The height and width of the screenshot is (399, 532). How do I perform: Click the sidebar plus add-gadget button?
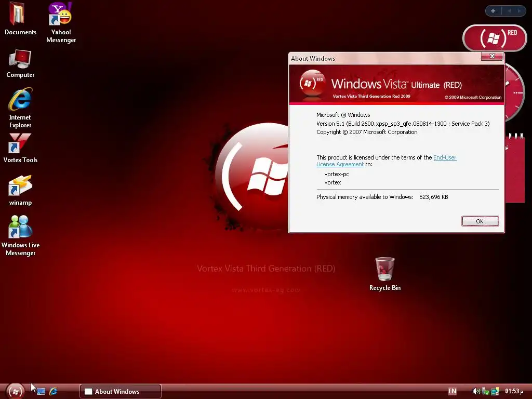pyautogui.click(x=493, y=11)
